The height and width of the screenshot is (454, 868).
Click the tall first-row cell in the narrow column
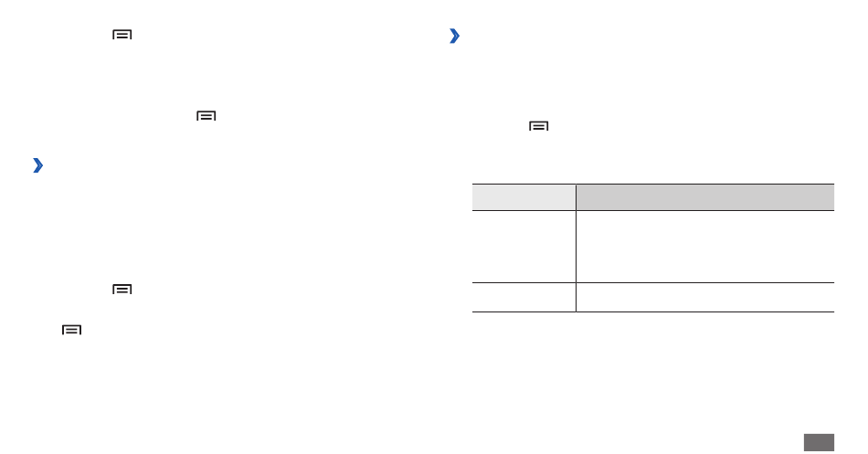524,247
